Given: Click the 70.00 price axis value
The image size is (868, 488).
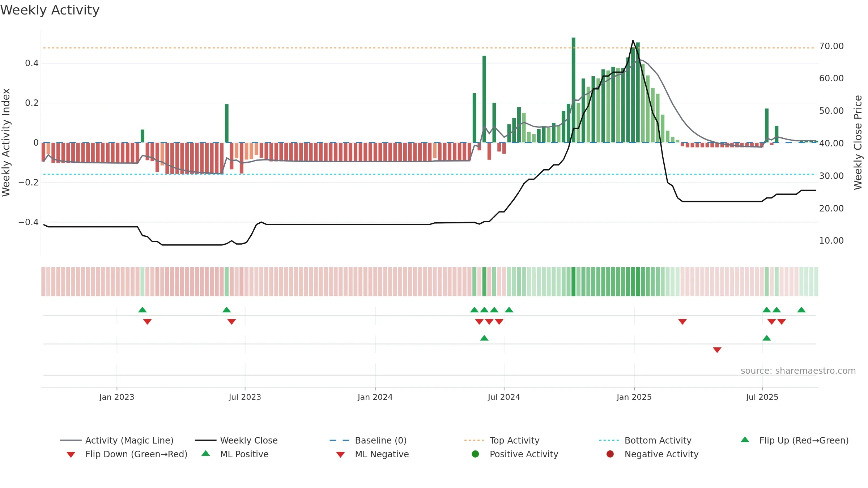Looking at the screenshot, I should click(831, 46).
